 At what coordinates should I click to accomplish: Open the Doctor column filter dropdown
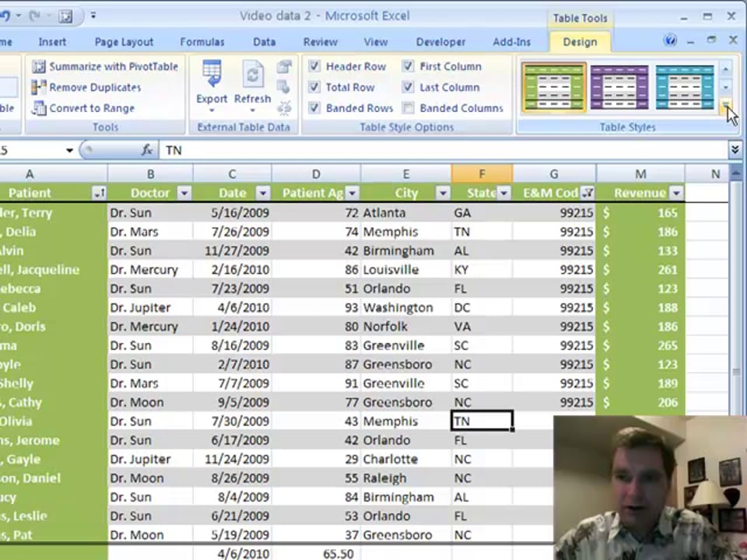184,193
